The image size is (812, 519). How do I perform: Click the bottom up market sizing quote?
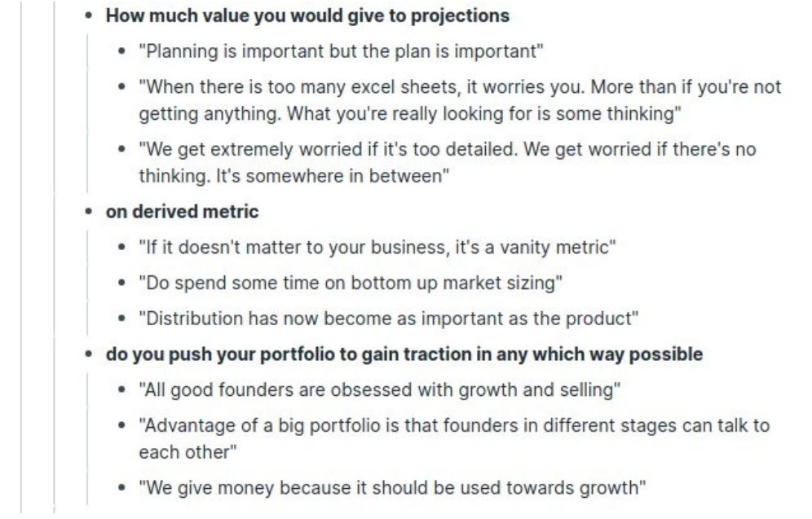pos(351,283)
